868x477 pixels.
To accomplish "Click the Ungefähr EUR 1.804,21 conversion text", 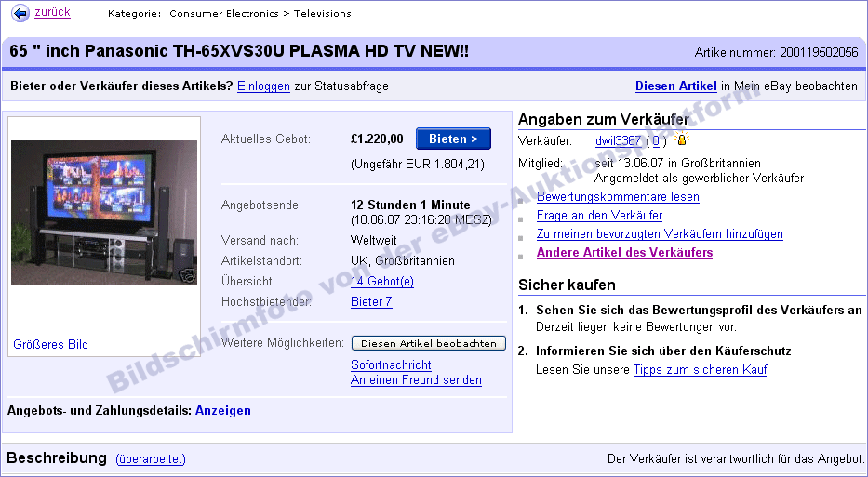I will [418, 165].
